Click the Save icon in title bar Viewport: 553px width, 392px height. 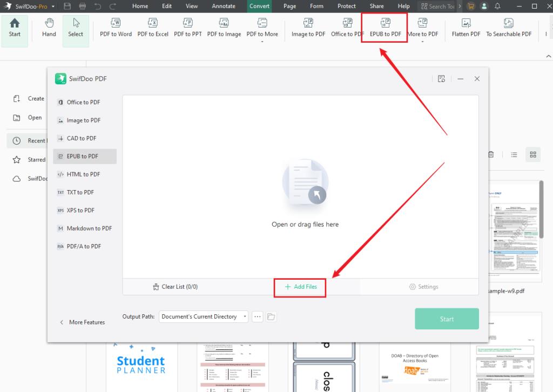[x=68, y=6]
